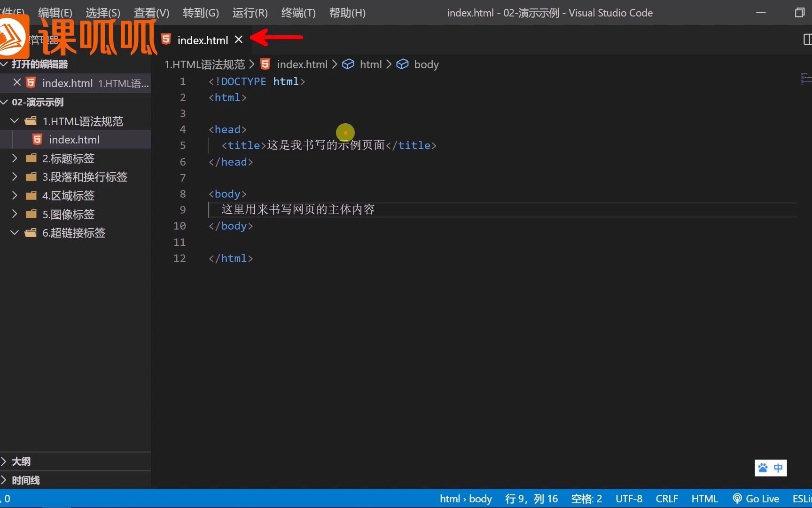Click line number 12 in the gutter
Viewport: 812px width, 508px height.
tap(180, 258)
